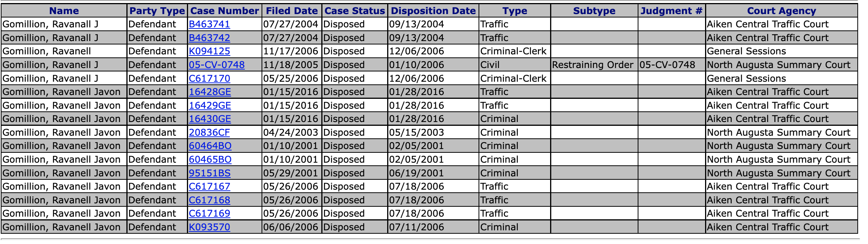
Task: Open case number 60465BO link
Action: [210, 160]
